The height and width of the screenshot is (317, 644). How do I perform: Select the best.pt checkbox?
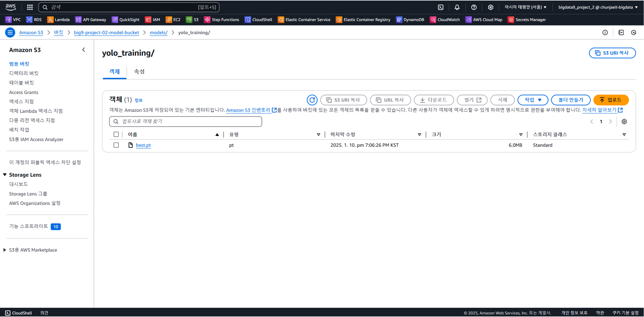pos(116,145)
